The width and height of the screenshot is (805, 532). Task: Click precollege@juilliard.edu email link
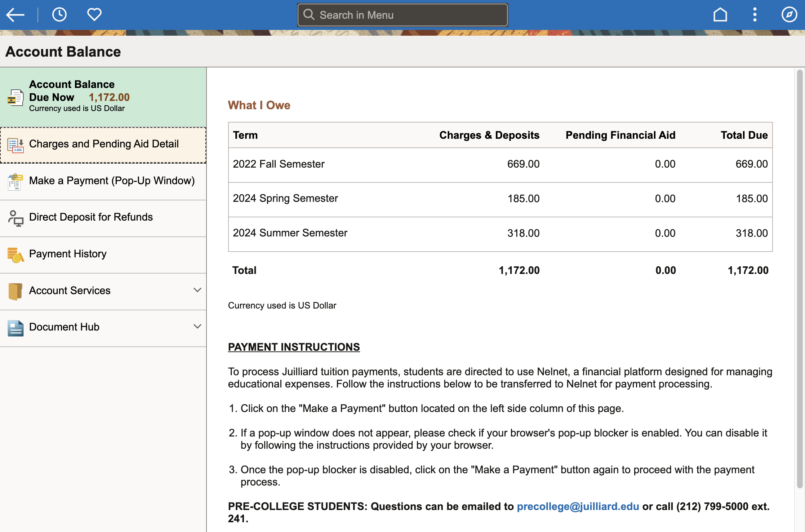click(x=578, y=506)
